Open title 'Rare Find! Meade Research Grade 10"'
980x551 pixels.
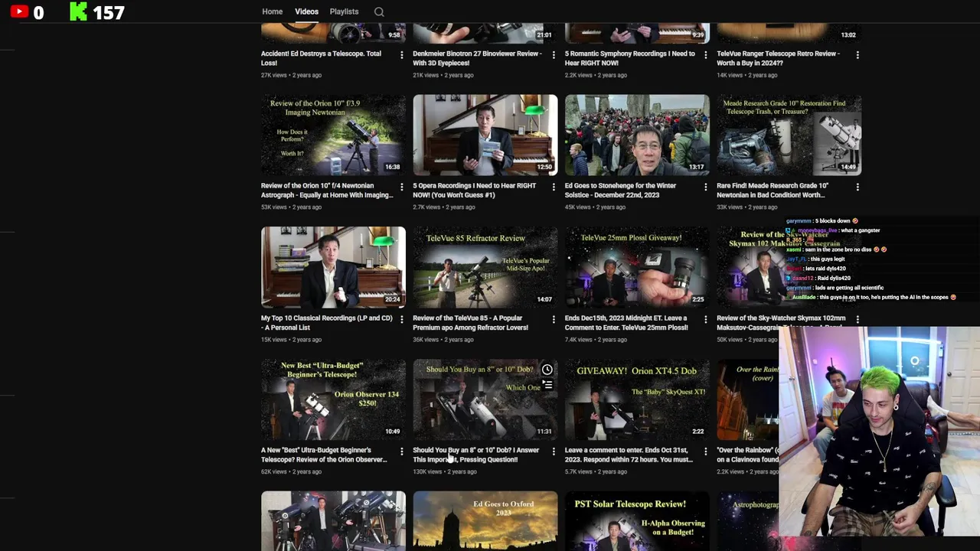pyautogui.click(x=773, y=191)
